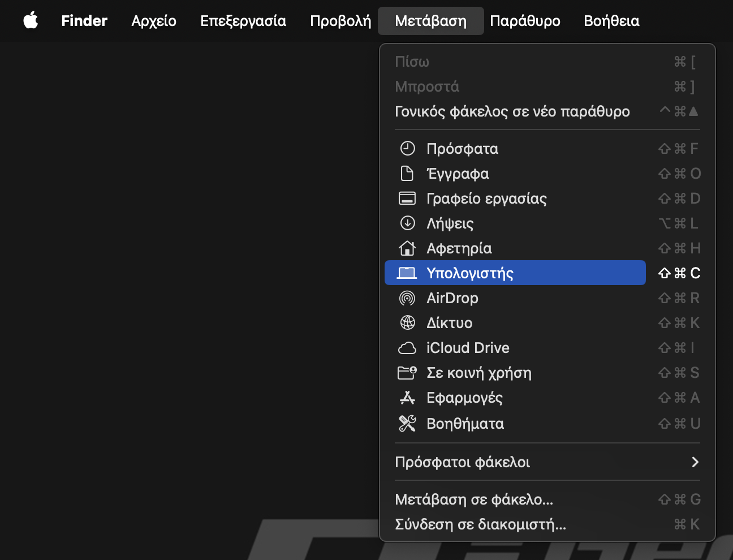Open the Finder menu

point(84,21)
